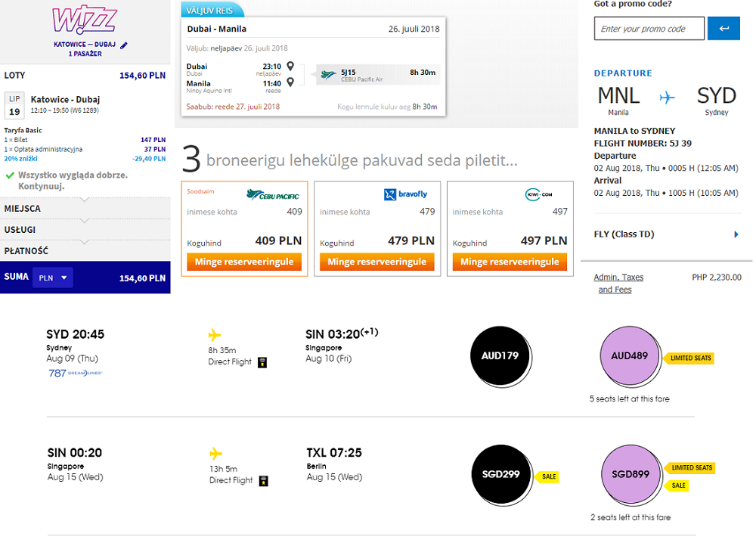Select the SGD299 black fare circle
The width and height of the screenshot is (756, 549).
click(x=501, y=474)
